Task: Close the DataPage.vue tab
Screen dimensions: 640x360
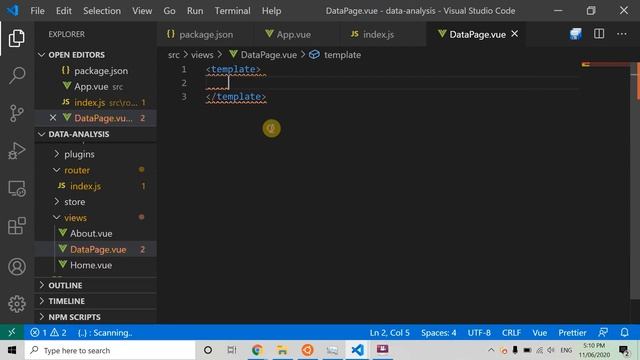Action: coord(515,34)
